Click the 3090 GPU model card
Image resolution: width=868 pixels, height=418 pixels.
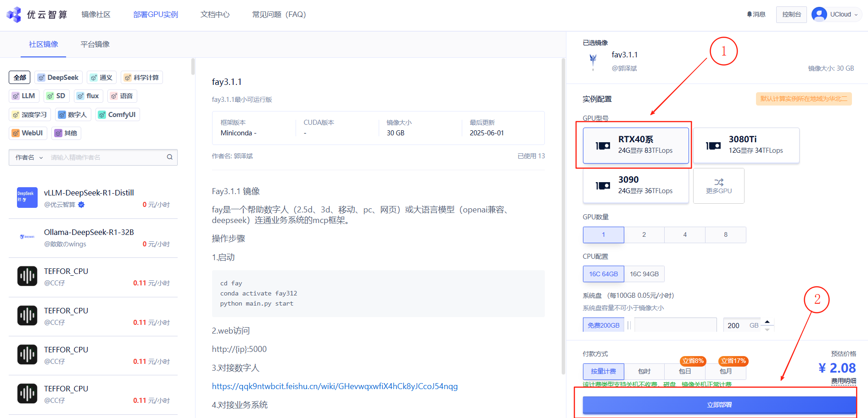(636, 185)
